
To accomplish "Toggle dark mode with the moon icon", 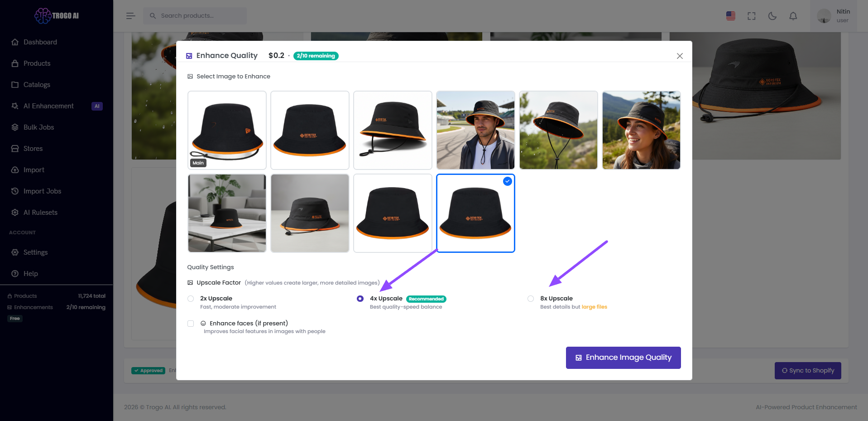I will [x=772, y=16].
